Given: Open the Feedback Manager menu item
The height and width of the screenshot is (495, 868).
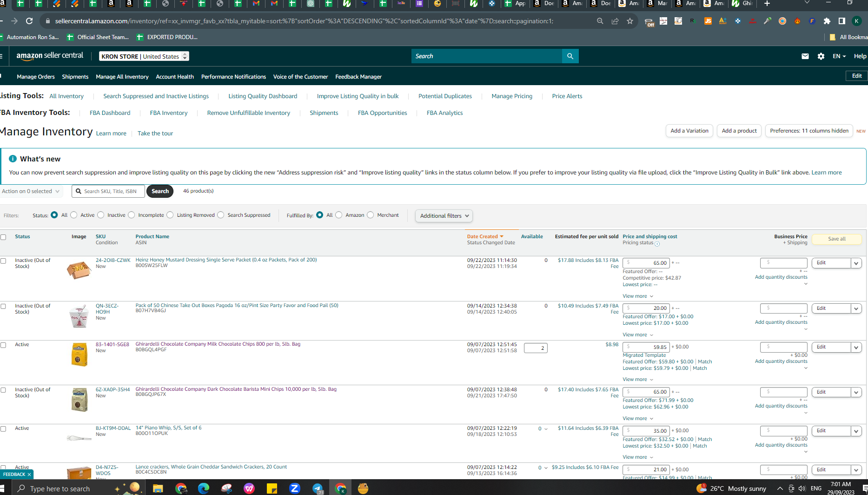Looking at the screenshot, I should tap(358, 77).
